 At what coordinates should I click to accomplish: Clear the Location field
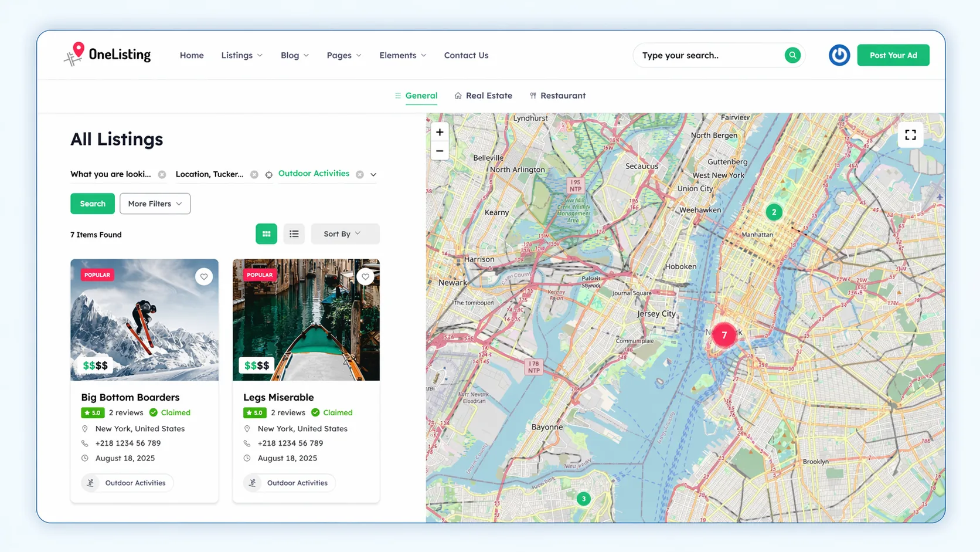point(254,174)
